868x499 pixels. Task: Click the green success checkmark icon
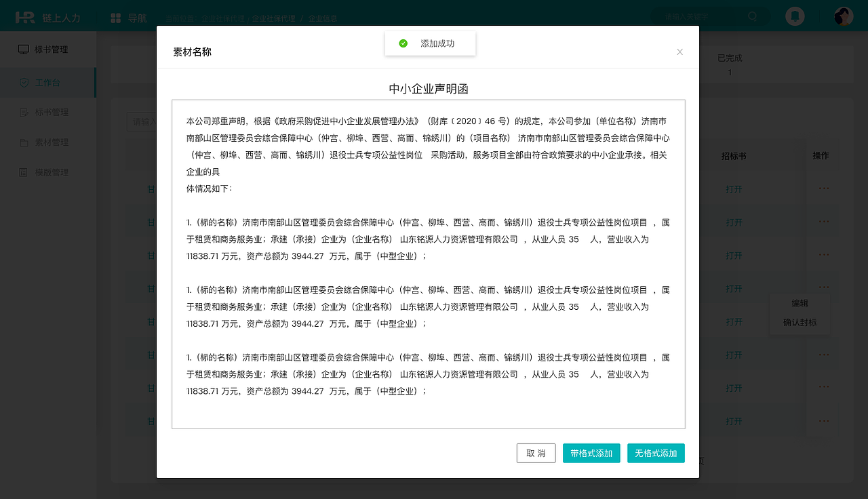point(403,43)
